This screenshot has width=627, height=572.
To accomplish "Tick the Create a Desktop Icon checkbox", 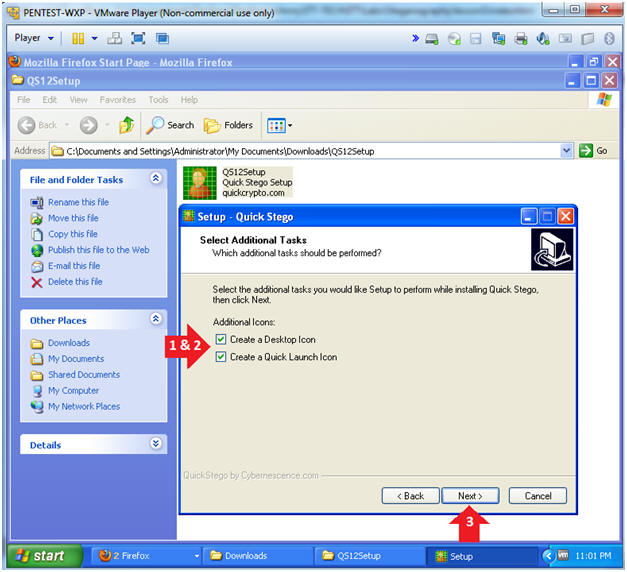I will tap(221, 340).
